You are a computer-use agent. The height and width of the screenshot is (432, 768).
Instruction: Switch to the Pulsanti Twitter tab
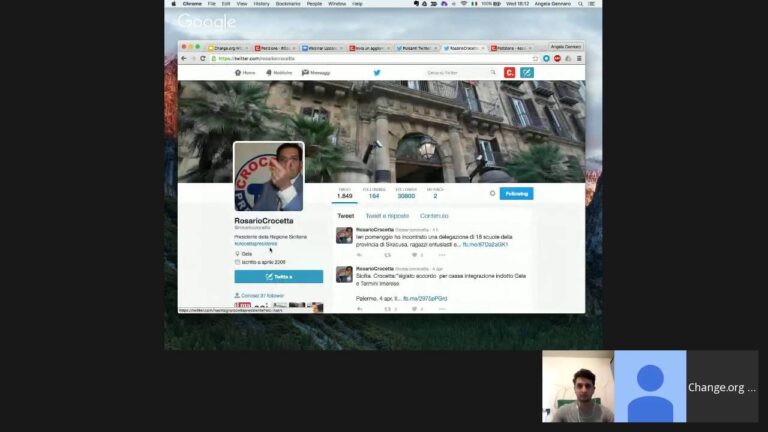click(415, 48)
